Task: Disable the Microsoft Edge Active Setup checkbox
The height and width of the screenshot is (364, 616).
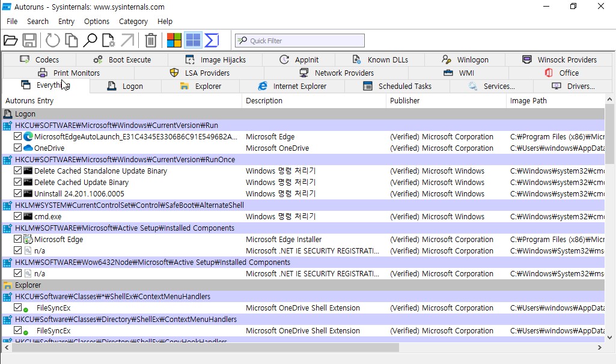Action: pyautogui.click(x=17, y=238)
